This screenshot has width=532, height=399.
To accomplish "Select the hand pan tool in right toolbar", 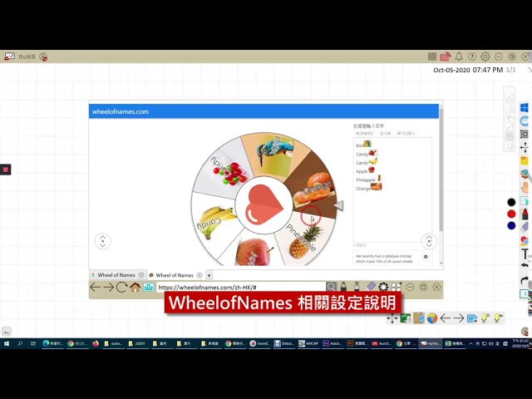I will [525, 187].
